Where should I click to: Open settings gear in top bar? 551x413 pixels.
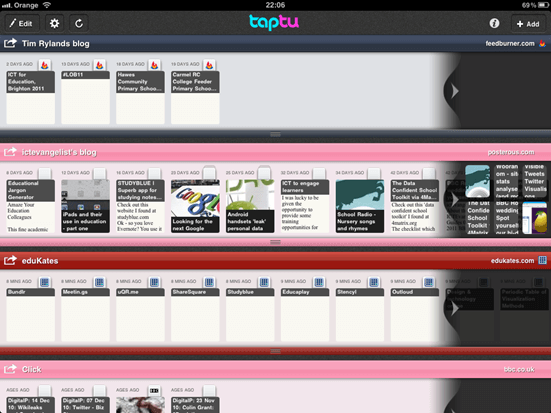[x=54, y=24]
